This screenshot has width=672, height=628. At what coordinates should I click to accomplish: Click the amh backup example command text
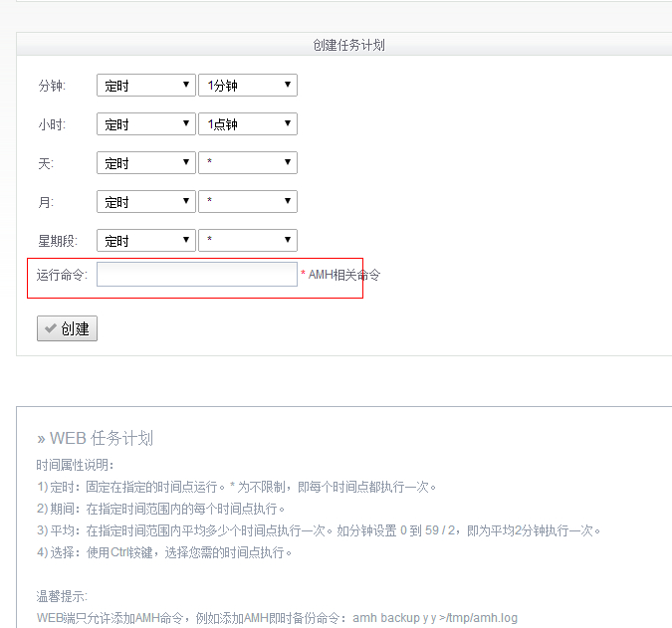click(x=435, y=618)
